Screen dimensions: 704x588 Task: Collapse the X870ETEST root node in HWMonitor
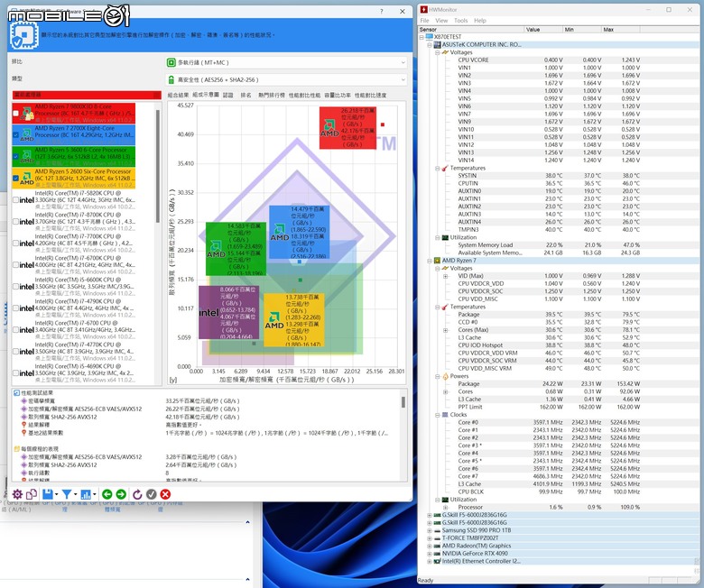coord(421,37)
